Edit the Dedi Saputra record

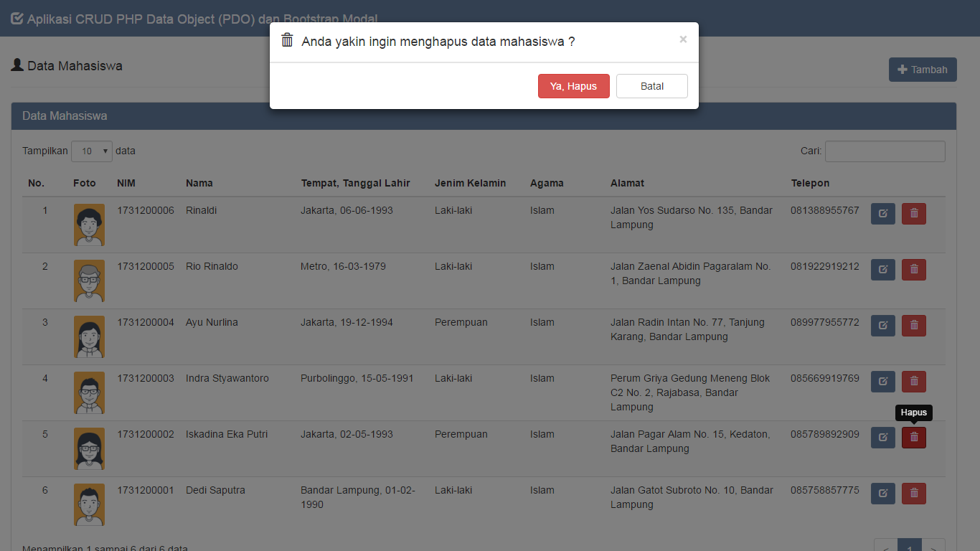(882, 494)
